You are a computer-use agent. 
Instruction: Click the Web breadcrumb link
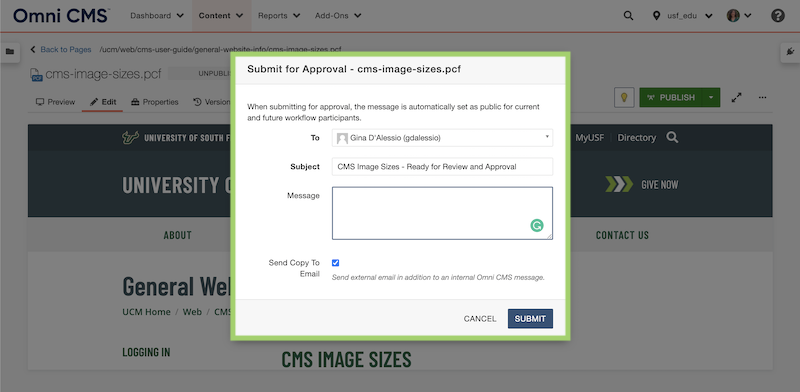[x=192, y=312]
